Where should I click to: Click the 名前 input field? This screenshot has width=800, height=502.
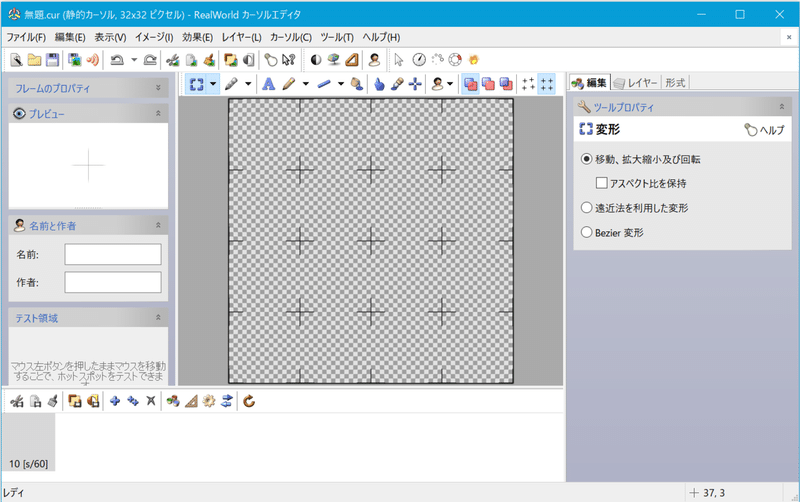pyautogui.click(x=113, y=254)
